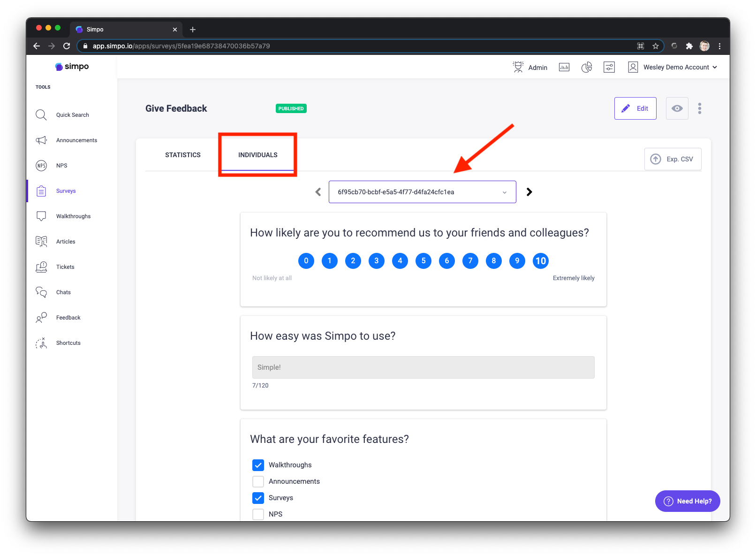Open the respondent ID dropdown
Viewport: 756px width, 556px height.
click(x=423, y=192)
